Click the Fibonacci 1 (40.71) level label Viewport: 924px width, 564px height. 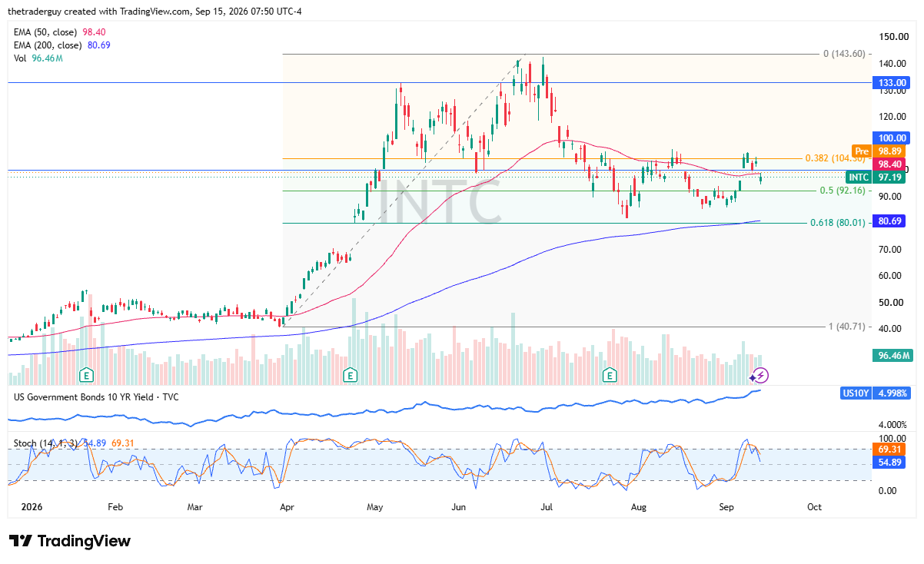(x=846, y=327)
